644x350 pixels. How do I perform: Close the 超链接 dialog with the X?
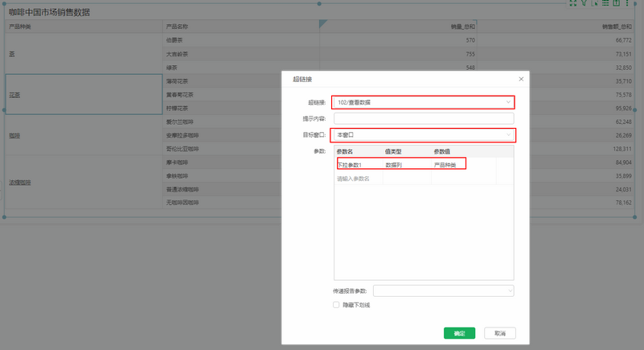point(521,79)
